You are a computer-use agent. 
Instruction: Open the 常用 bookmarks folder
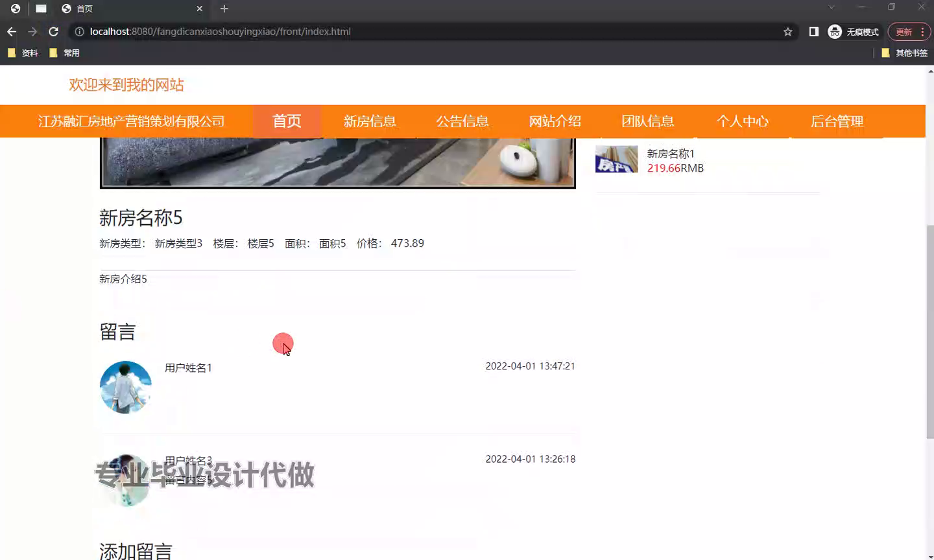click(x=64, y=53)
